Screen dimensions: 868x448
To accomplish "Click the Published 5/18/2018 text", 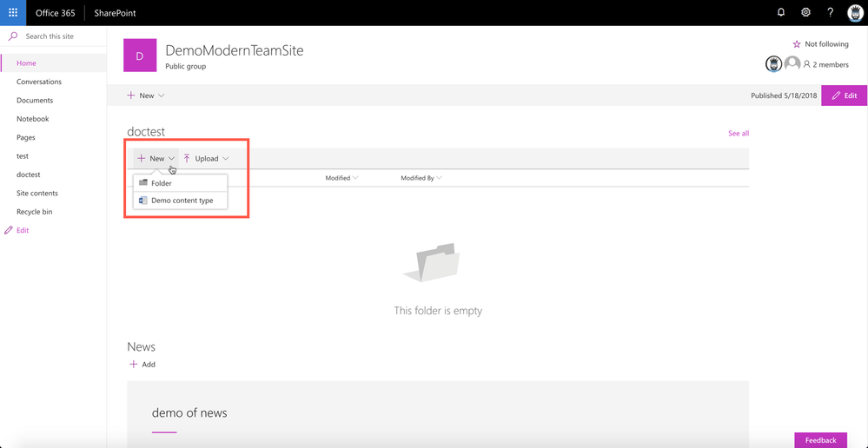I will coord(784,96).
